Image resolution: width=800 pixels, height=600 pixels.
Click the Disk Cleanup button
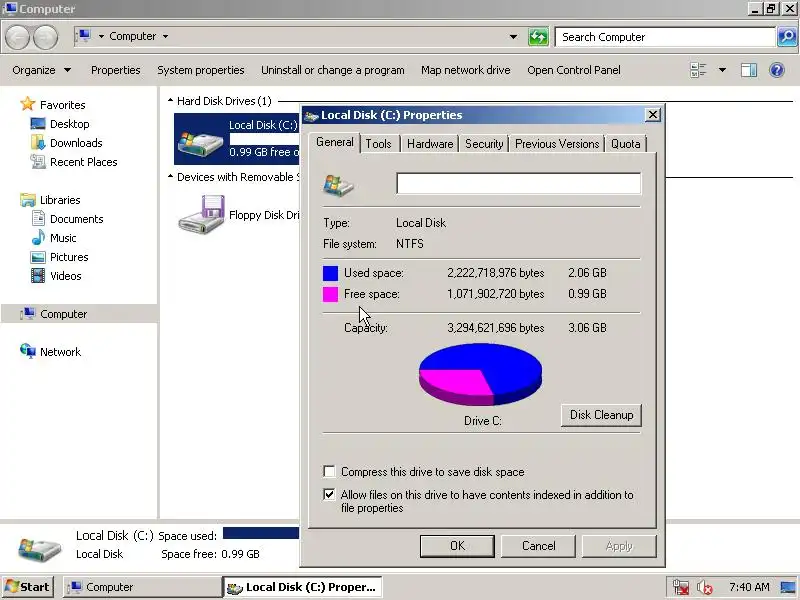tap(602, 415)
